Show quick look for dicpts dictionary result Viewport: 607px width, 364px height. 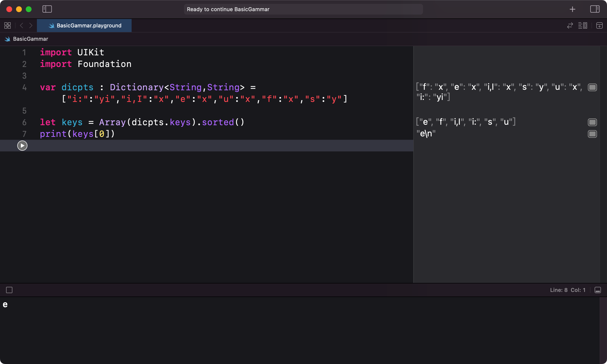tap(592, 87)
